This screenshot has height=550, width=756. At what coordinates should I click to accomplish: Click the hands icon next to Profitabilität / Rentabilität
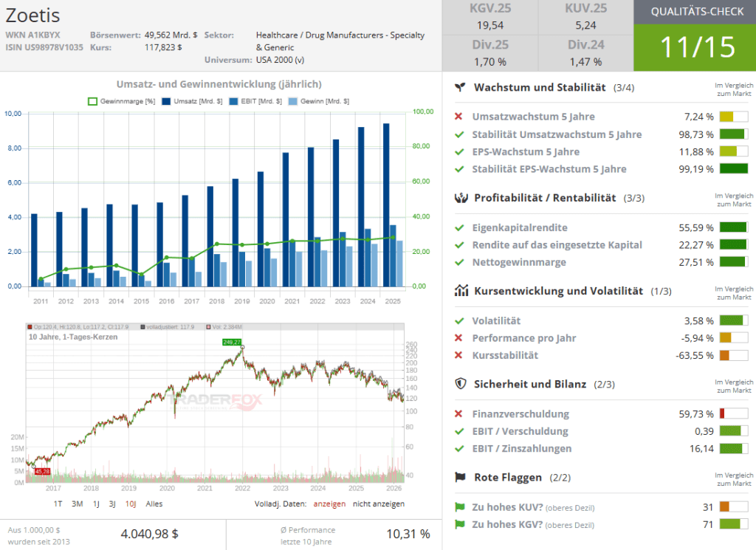point(460,198)
